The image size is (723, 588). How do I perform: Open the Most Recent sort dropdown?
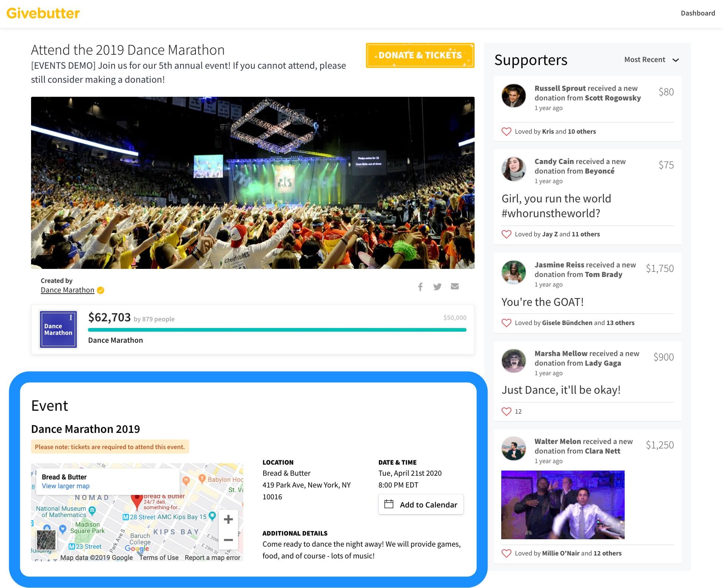tap(651, 60)
